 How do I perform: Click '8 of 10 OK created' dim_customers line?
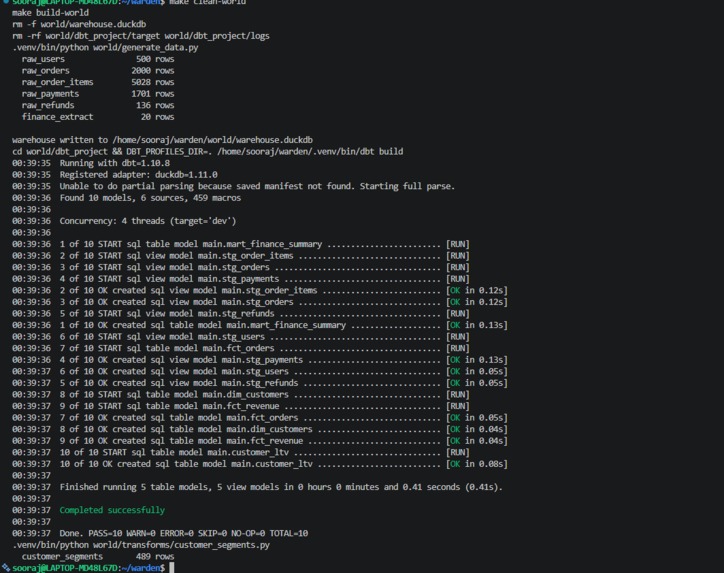pyautogui.click(x=260, y=429)
